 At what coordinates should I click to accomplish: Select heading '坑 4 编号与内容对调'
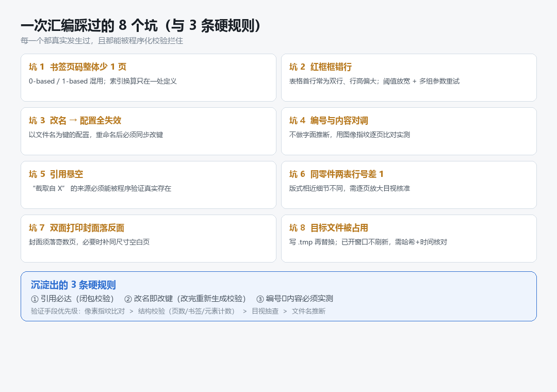pyautogui.click(x=329, y=121)
